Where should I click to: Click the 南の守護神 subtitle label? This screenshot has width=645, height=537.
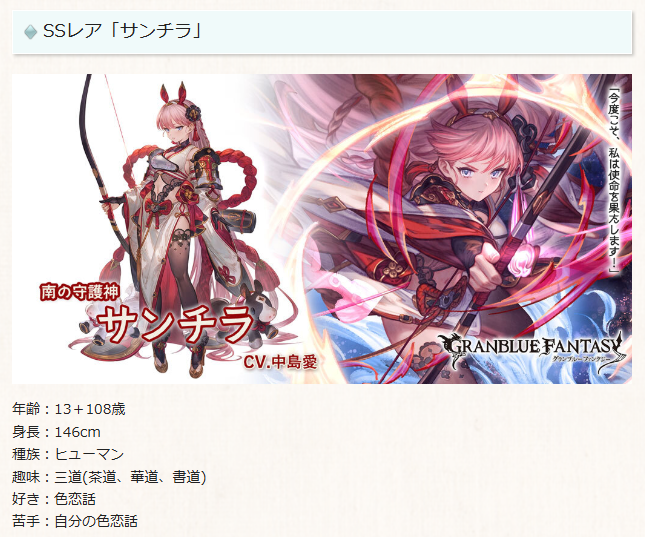point(79,292)
